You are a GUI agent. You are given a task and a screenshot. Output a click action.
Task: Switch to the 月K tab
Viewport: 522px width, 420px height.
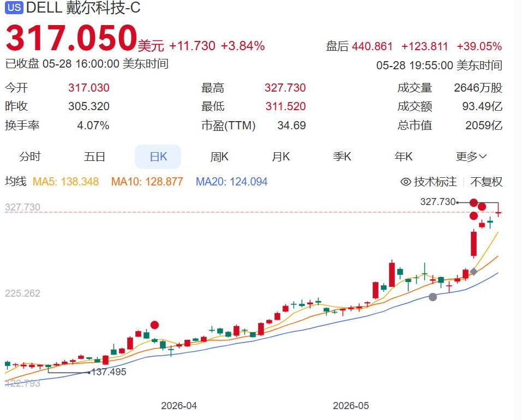[281, 157]
